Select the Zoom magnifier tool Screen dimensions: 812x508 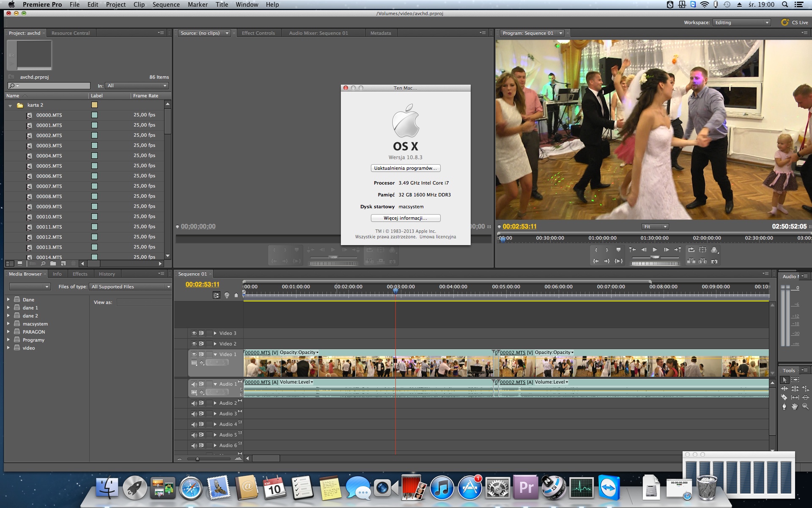pyautogui.click(x=805, y=406)
